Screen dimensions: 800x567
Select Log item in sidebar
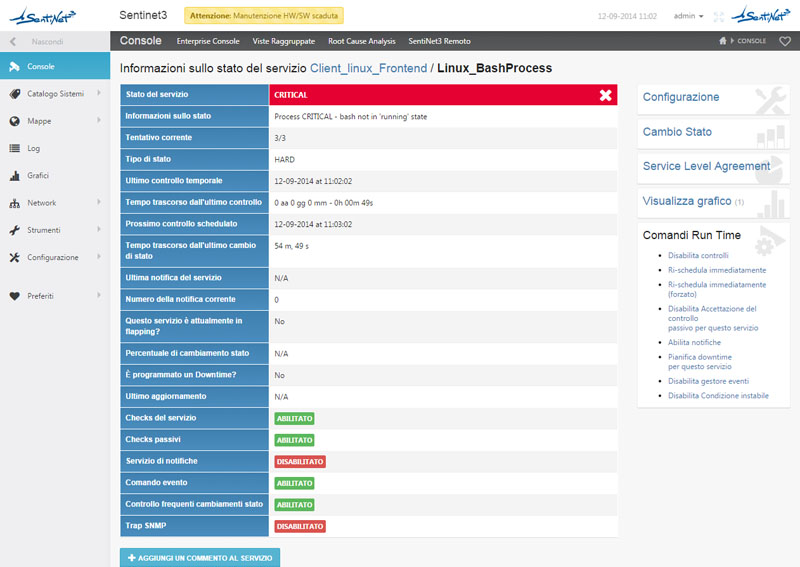pos(55,148)
